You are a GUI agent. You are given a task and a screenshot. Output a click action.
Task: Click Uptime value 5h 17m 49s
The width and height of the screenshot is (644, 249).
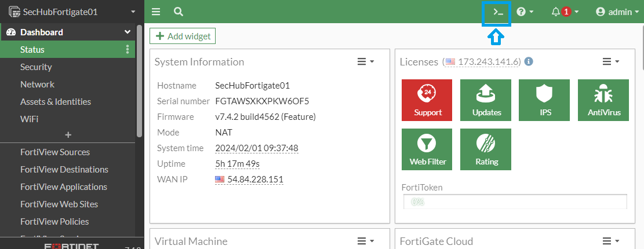238,164
